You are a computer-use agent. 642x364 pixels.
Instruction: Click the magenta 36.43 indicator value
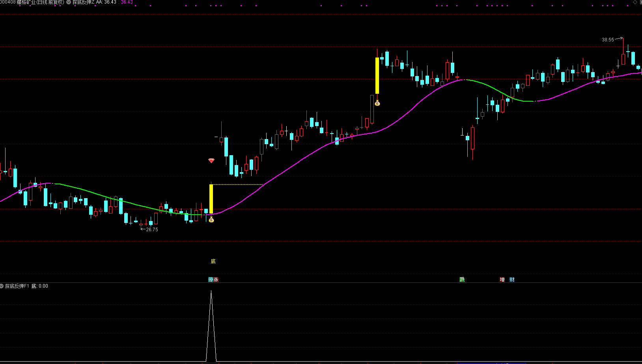(x=127, y=2)
